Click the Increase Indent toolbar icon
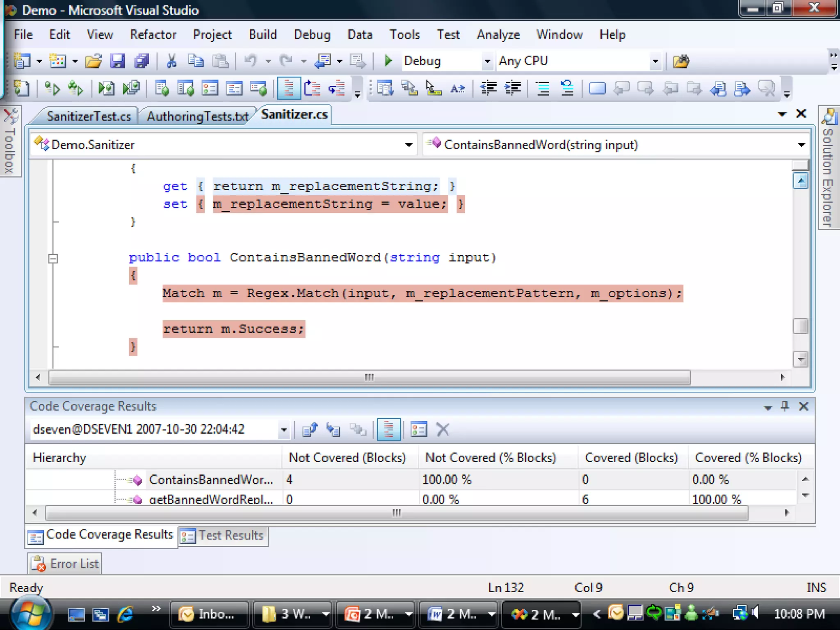Screen dimensions: 840x630 pyautogui.click(x=513, y=88)
